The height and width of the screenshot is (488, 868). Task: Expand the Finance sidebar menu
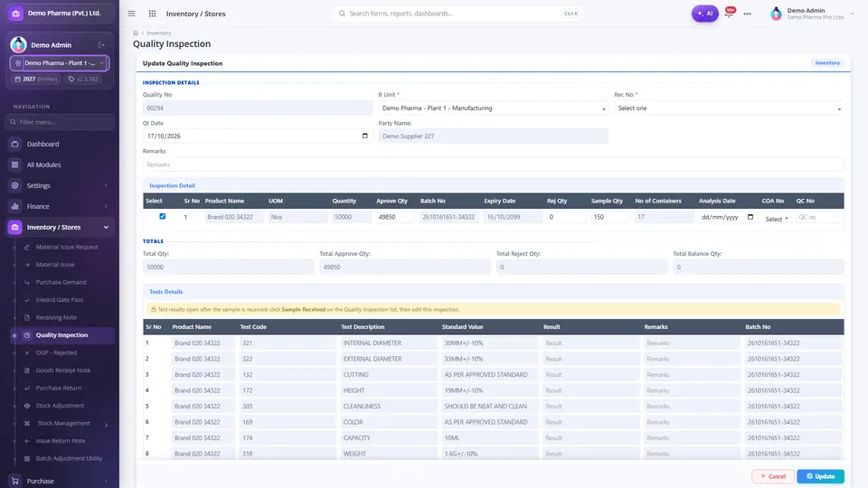click(x=60, y=206)
